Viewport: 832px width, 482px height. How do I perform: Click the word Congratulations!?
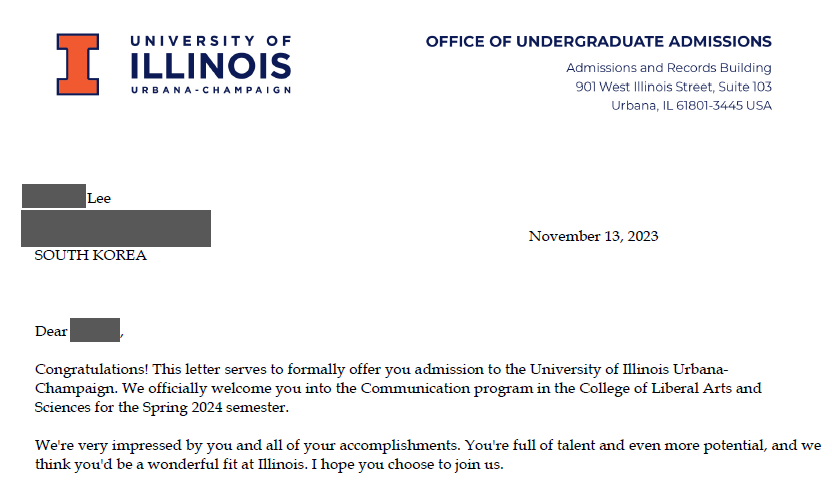[x=83, y=368]
